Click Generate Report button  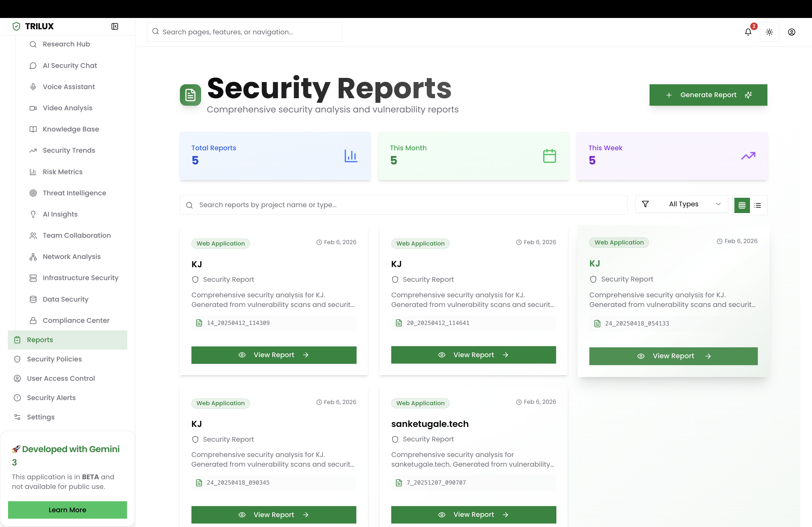[x=708, y=95]
